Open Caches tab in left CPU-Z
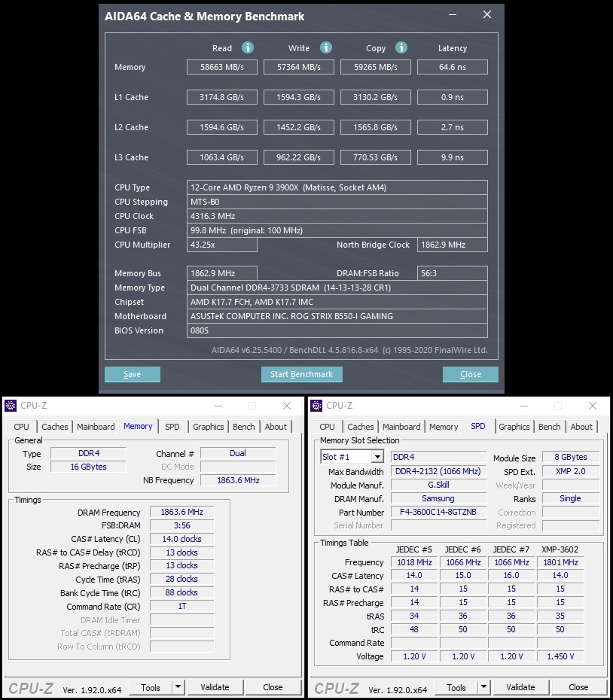Image resolution: width=613 pixels, height=700 pixels. pos(54,427)
